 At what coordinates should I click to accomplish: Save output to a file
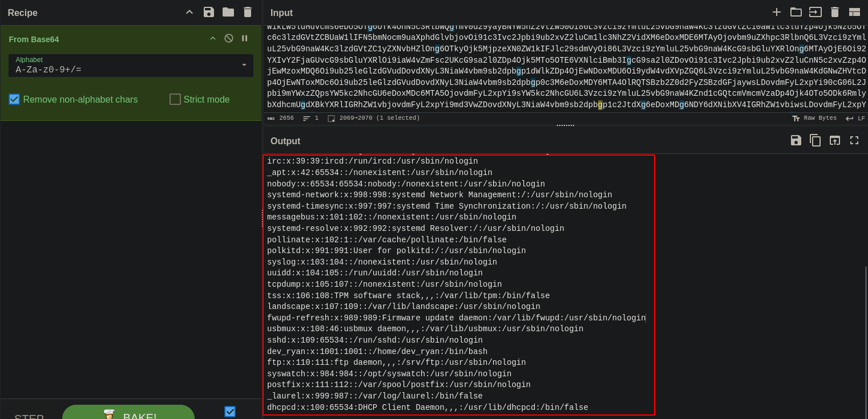796,140
